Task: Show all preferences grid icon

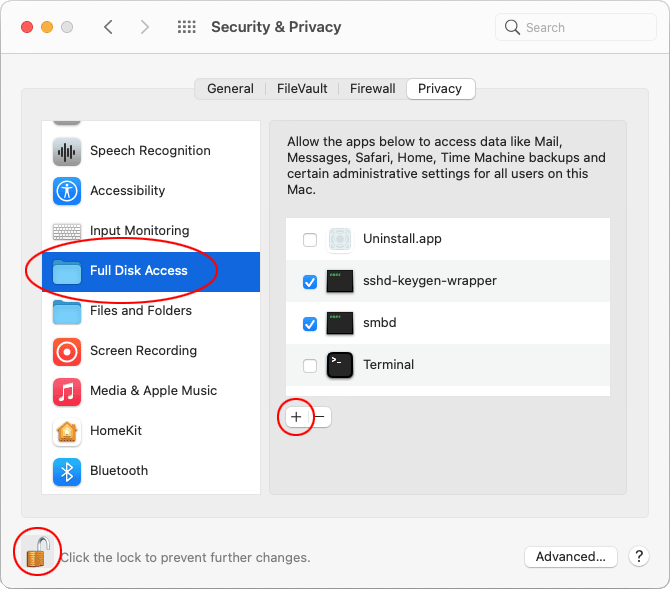Action: (187, 27)
